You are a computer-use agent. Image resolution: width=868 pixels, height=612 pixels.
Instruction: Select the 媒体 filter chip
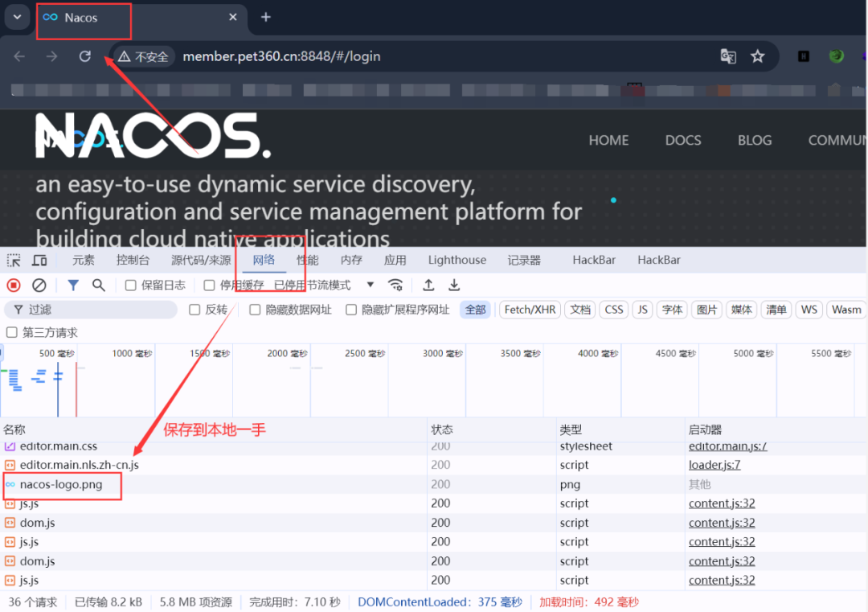(741, 310)
